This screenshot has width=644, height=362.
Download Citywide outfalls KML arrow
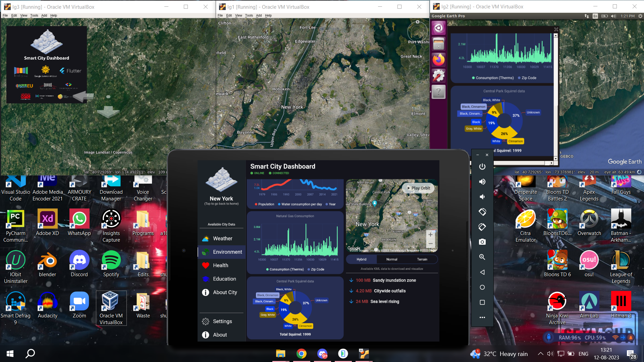351,291
